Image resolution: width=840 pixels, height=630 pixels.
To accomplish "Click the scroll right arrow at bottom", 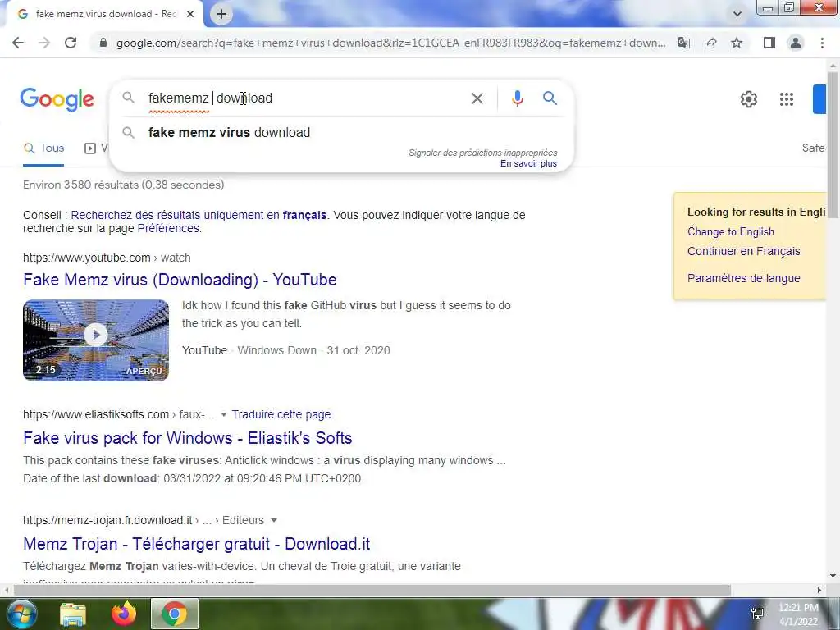I will tap(819, 590).
